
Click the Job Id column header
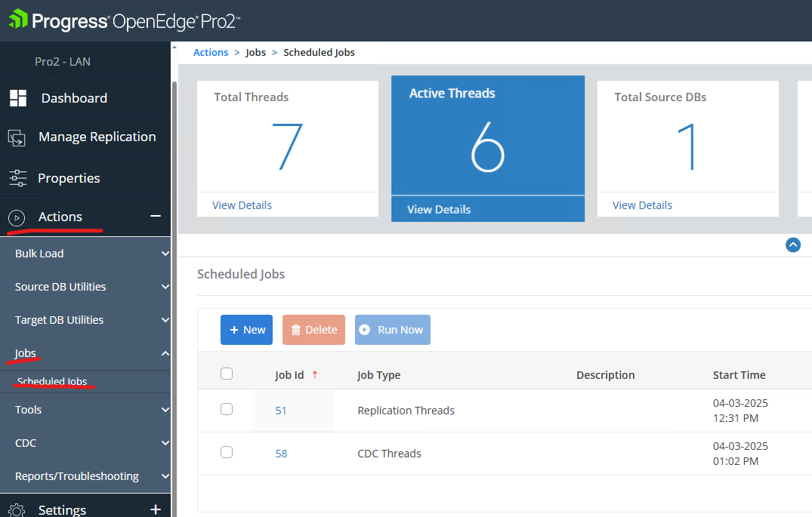(x=289, y=375)
